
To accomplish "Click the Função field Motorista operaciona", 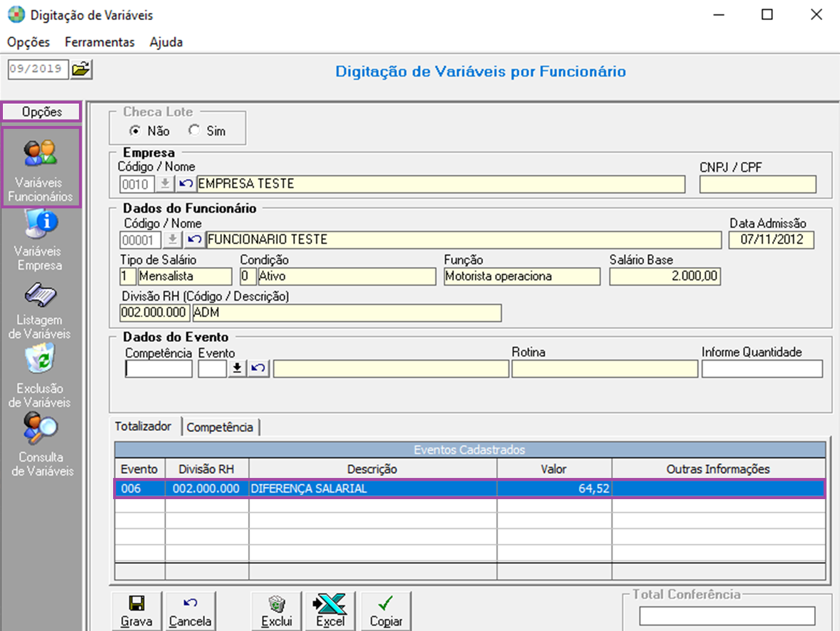I will [x=522, y=276].
